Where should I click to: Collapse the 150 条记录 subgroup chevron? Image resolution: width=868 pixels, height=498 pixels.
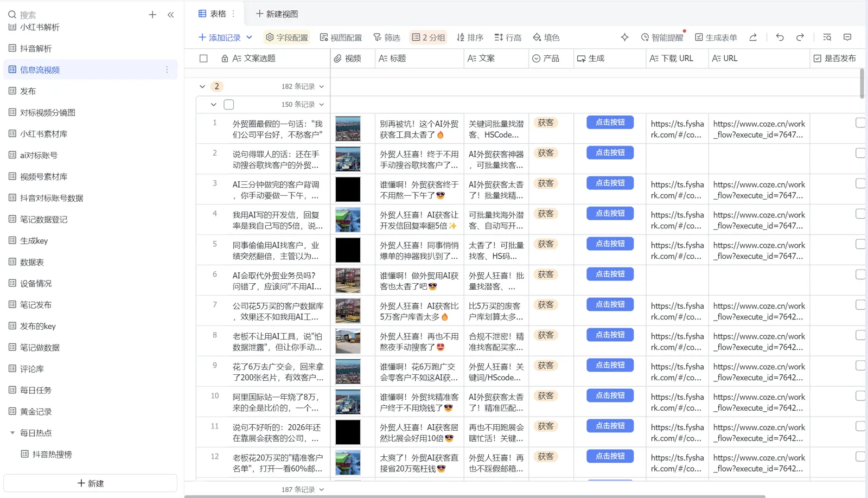click(x=214, y=104)
